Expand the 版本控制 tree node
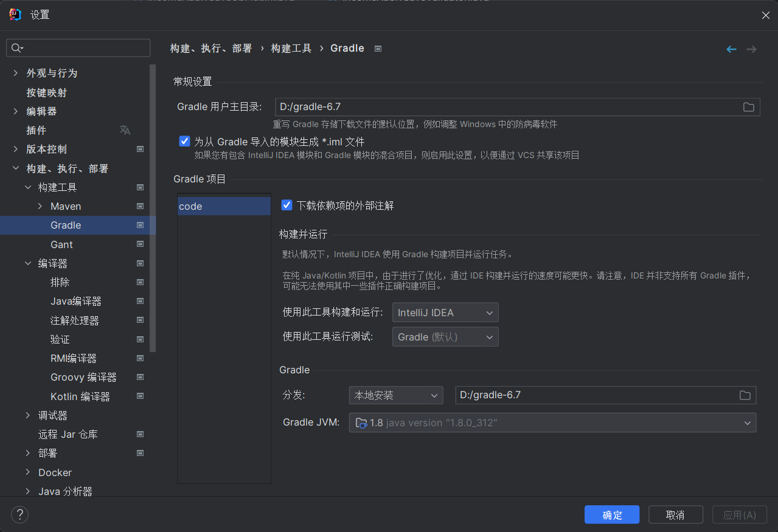The image size is (778, 532). [16, 149]
